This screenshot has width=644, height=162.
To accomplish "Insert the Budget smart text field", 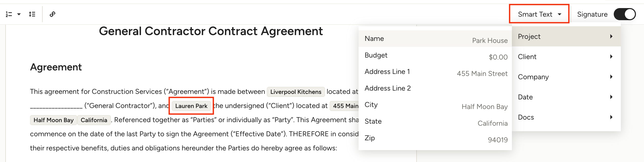I will click(435, 56).
